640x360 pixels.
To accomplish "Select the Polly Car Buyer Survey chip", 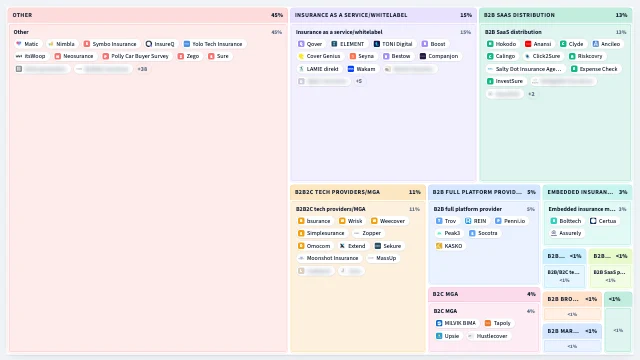I will pyautogui.click(x=136, y=56).
